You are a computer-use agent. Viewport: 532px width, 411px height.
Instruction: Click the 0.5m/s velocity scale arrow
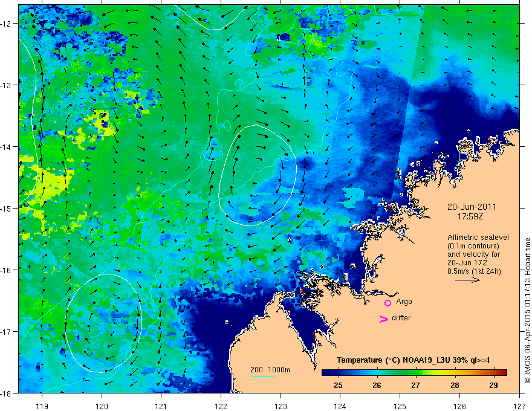coord(467,280)
